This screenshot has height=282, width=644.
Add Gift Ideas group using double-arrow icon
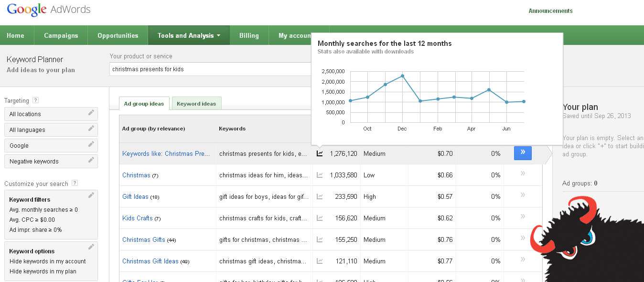523,195
